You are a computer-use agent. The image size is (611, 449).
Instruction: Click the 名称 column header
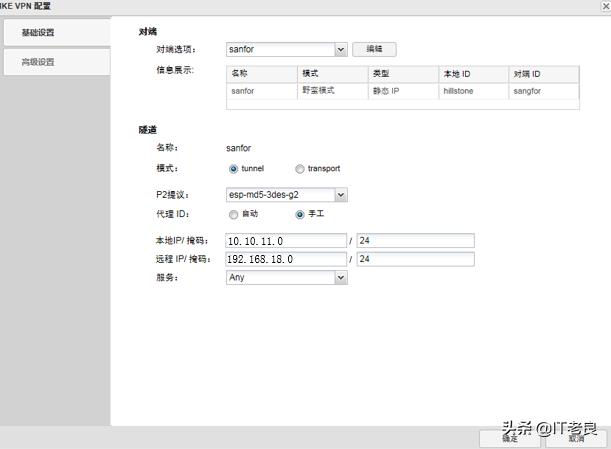coord(262,74)
